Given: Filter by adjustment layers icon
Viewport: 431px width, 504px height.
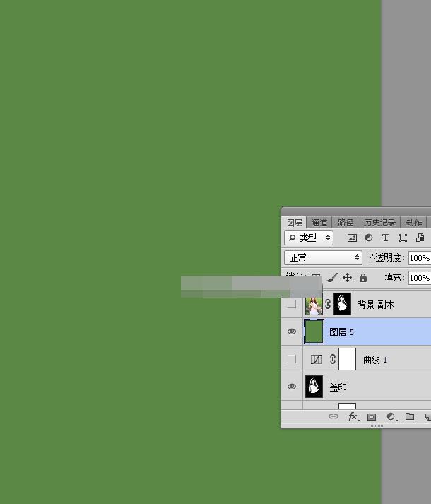Looking at the screenshot, I should click(x=369, y=238).
